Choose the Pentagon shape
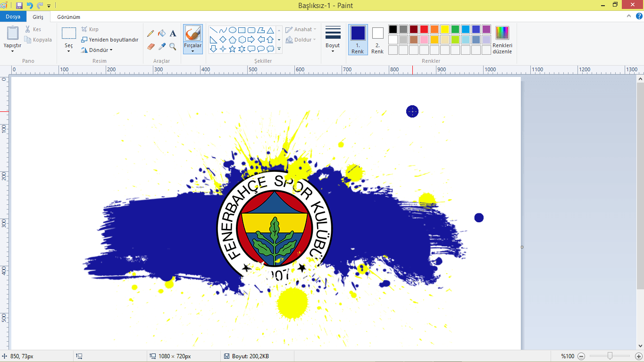The image size is (644, 362). (233, 39)
